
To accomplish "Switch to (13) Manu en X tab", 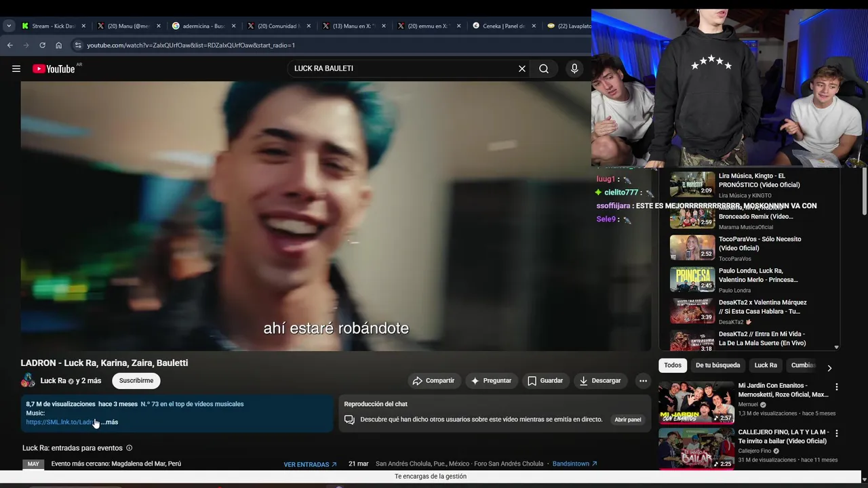I will pyautogui.click(x=353, y=26).
